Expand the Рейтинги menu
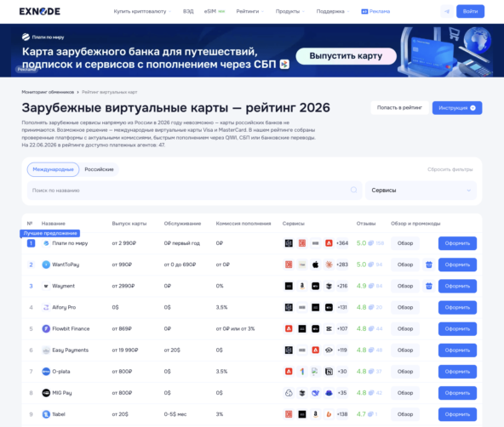 coord(249,12)
